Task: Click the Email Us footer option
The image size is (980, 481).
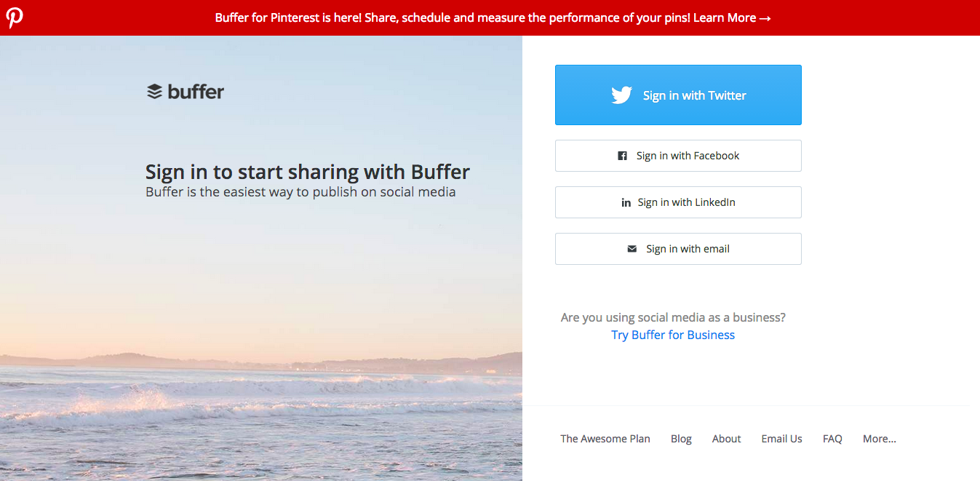Action: (781, 438)
